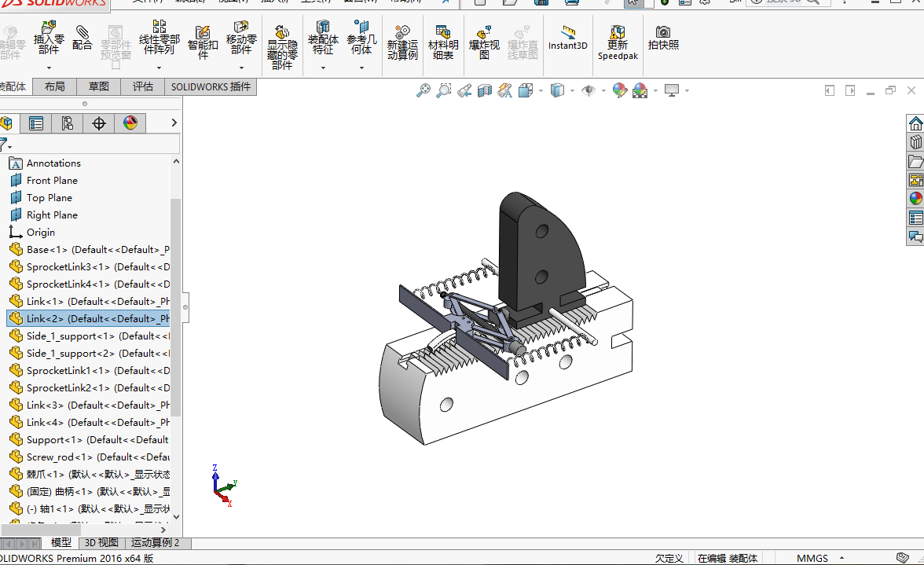Switch to Layout (布局) tab
Screen dimensions: 924x565
55,86
